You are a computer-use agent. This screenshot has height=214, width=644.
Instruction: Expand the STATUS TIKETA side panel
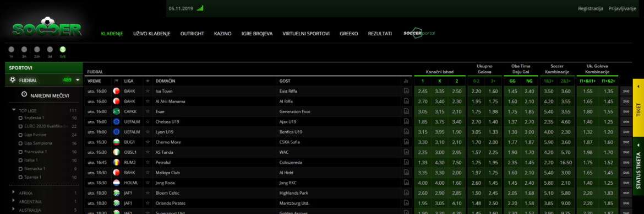pos(638,166)
